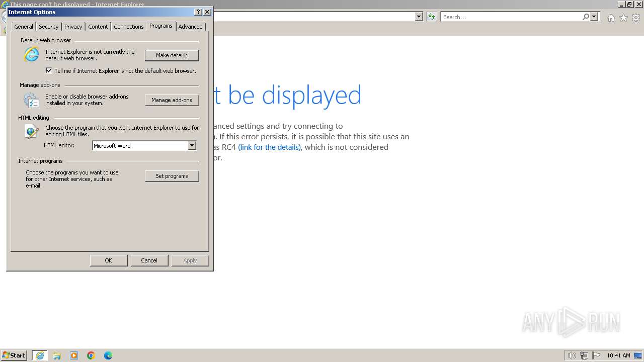
Task: Minimize the Internet Explorer window
Action: pos(621,4)
